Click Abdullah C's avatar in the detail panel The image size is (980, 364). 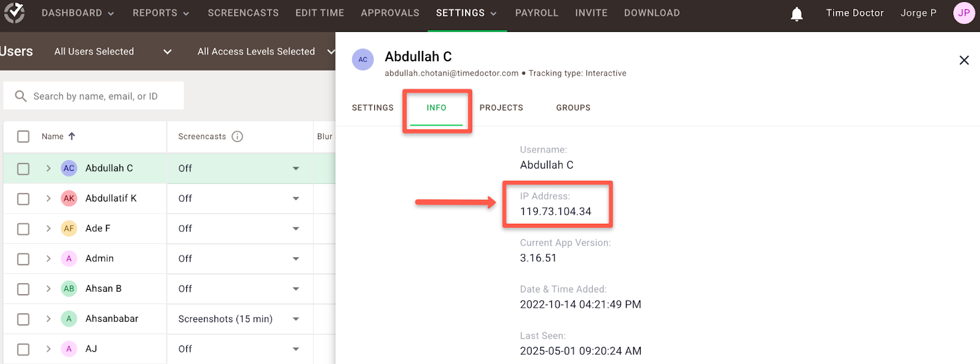(363, 59)
